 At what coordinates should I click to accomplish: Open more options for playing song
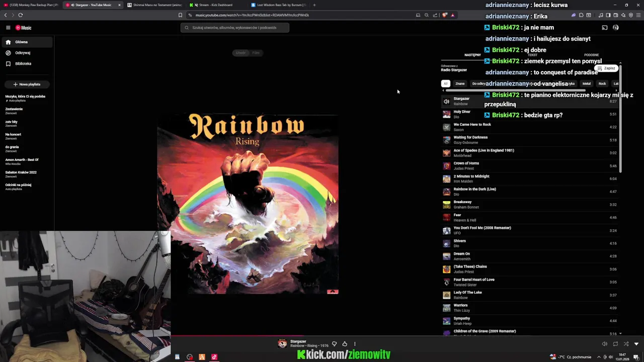click(x=355, y=344)
